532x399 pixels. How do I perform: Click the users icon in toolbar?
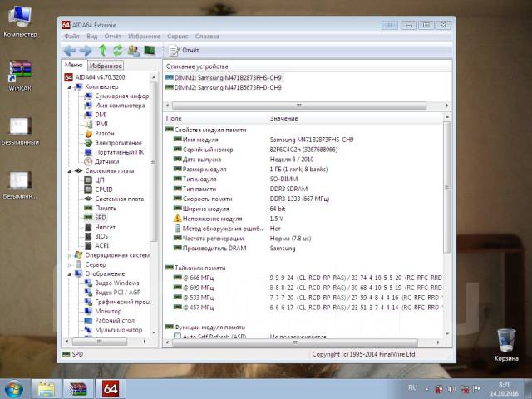(133, 51)
